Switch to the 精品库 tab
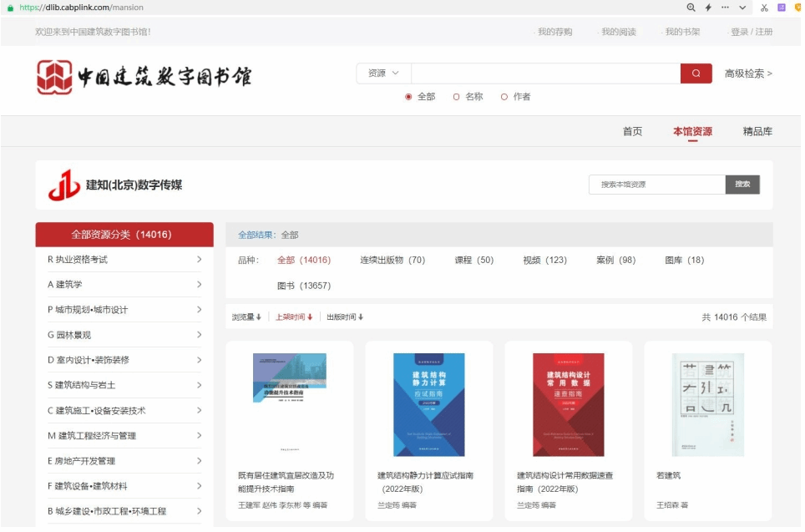The image size is (805, 532). tap(757, 132)
